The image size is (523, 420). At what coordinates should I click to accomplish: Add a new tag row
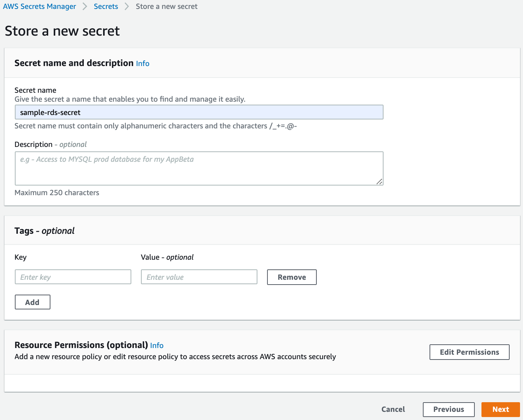coord(32,302)
